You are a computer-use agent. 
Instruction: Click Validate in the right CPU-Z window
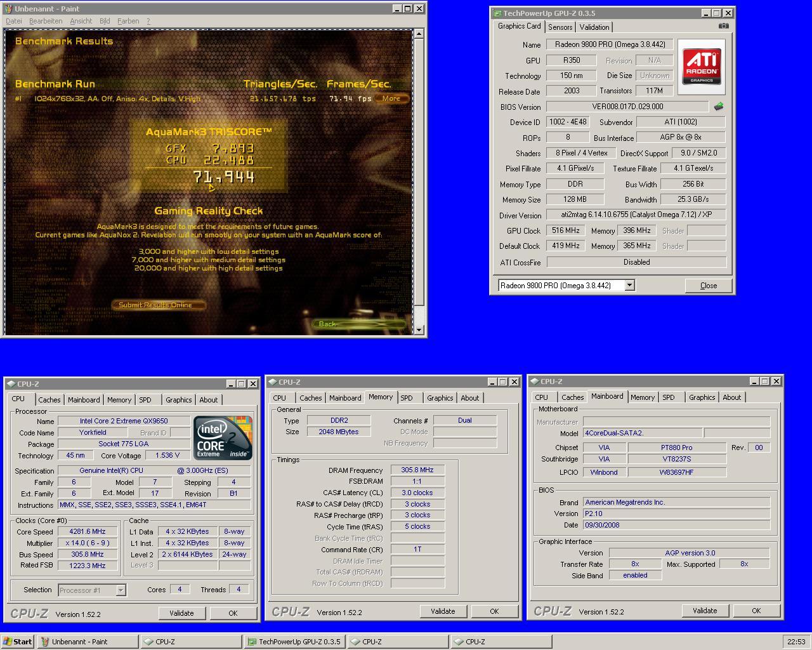point(705,611)
